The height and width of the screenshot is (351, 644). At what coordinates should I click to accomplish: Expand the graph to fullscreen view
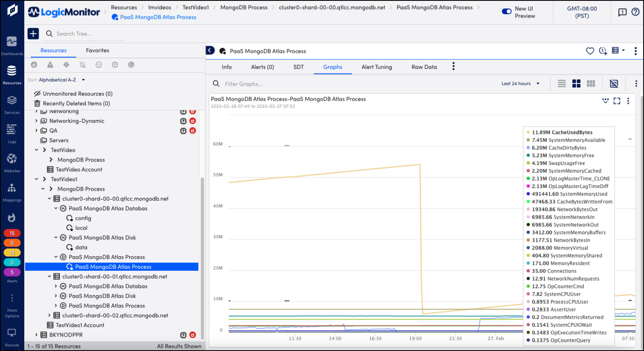pyautogui.click(x=616, y=101)
